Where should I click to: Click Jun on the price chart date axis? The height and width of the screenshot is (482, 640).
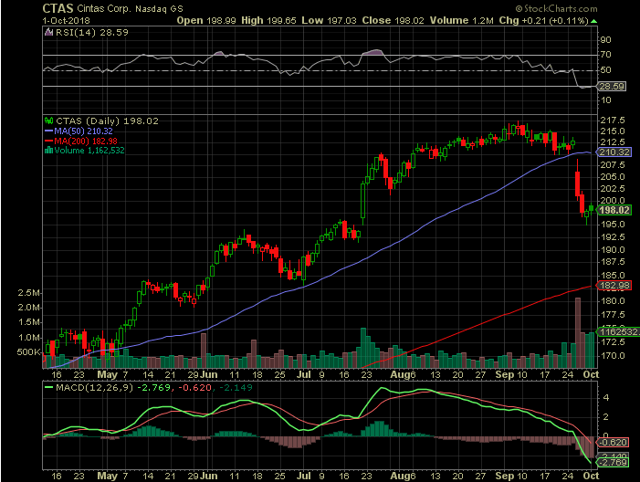click(x=209, y=375)
